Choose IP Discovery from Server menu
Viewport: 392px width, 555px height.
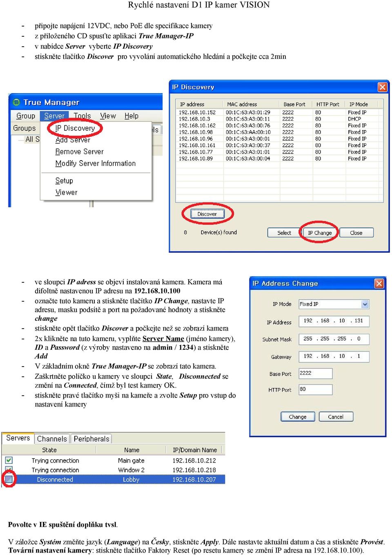pos(75,128)
